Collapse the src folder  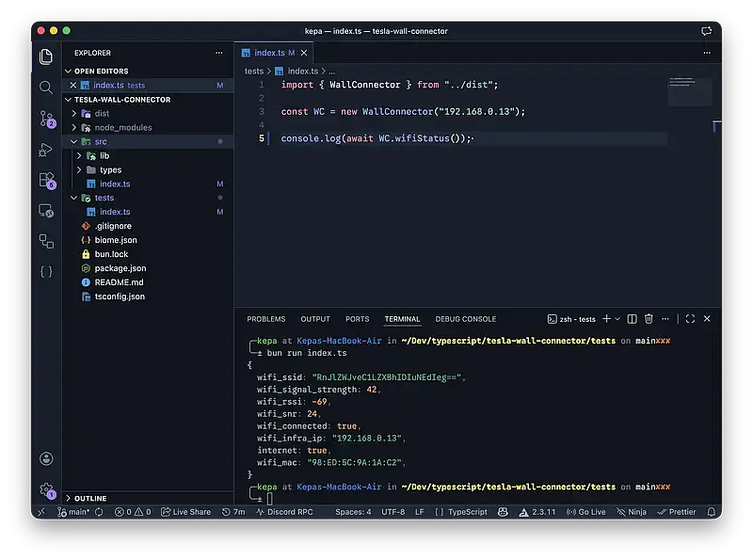tap(100, 141)
